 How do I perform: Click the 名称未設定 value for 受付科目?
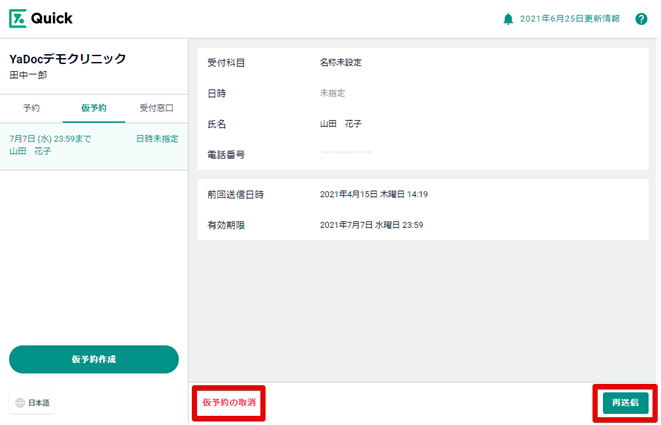pos(340,62)
